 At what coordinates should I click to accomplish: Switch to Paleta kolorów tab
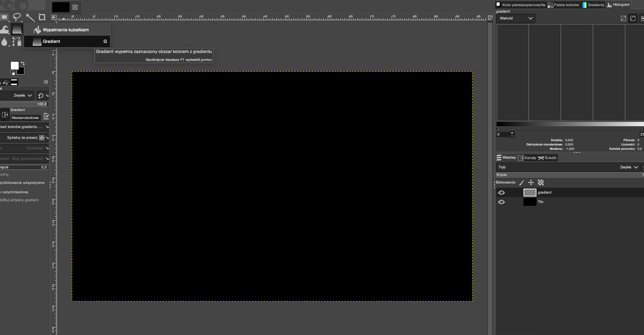[x=563, y=5]
